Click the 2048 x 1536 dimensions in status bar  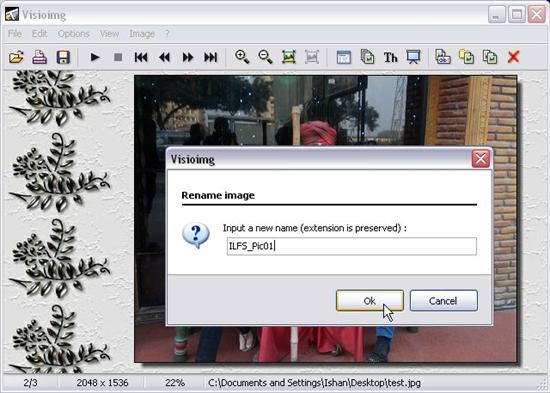pos(102,383)
